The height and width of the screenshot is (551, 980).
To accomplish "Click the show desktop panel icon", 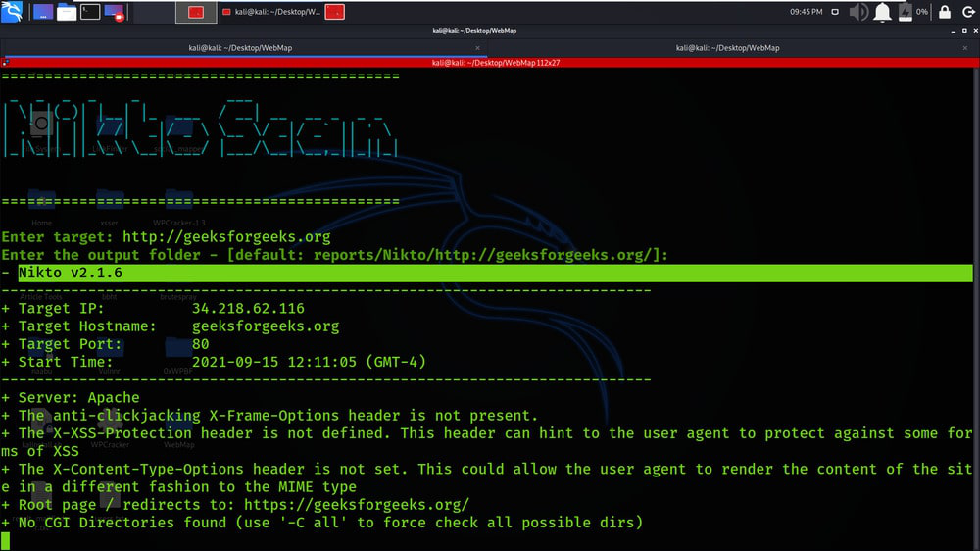I will [x=42, y=12].
